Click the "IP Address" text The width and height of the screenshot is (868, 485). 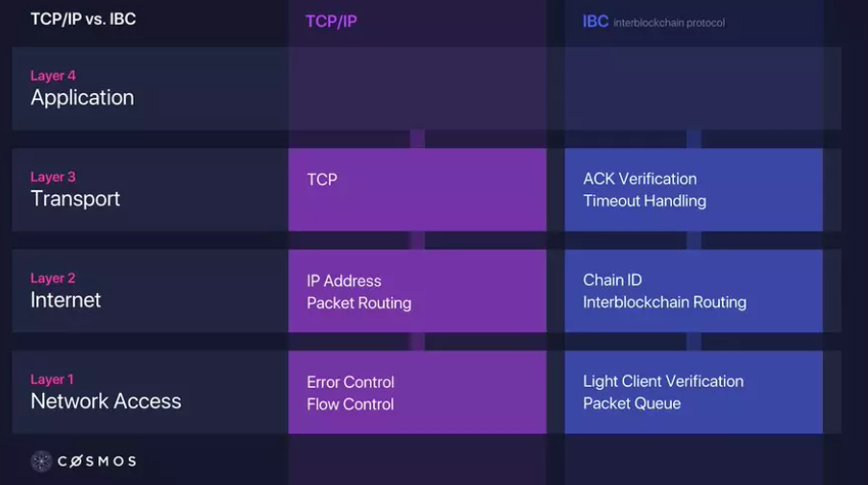tap(344, 280)
